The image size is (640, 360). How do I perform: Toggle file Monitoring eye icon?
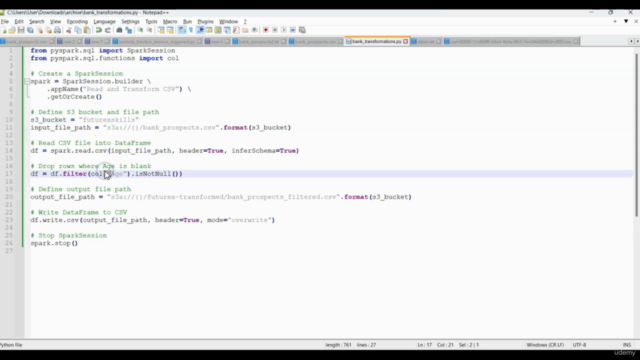(254, 30)
